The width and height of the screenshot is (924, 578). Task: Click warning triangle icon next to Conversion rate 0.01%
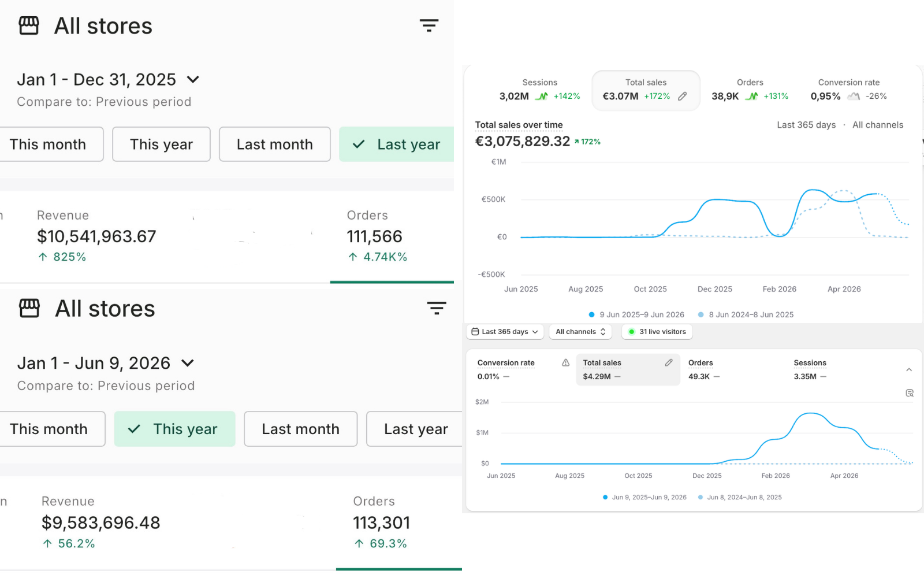[566, 363]
